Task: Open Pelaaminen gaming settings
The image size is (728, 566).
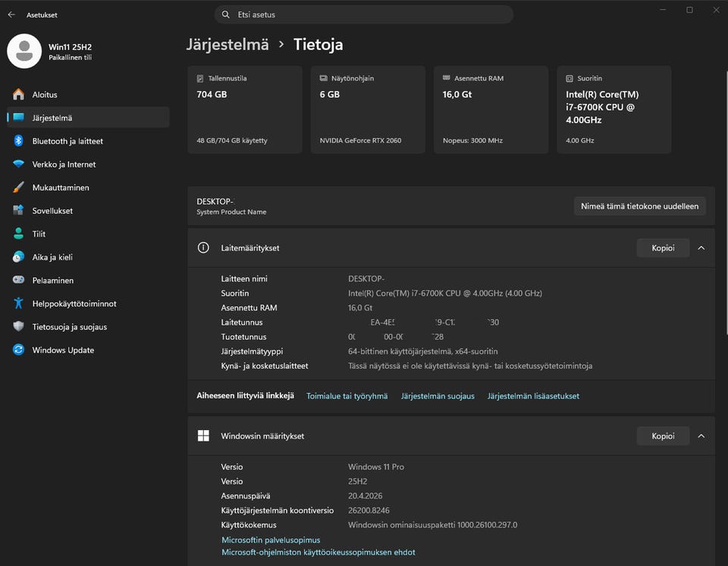Action: coord(52,281)
